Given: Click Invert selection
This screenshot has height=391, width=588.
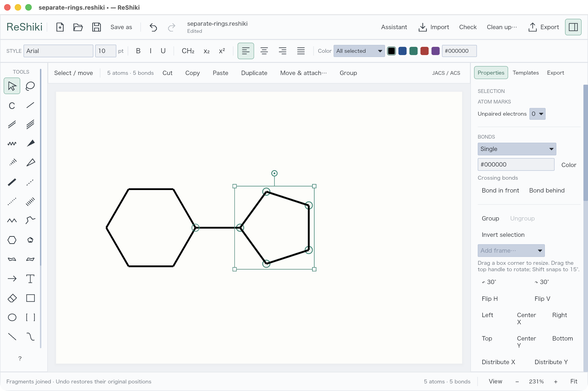Looking at the screenshot, I should 503,235.
